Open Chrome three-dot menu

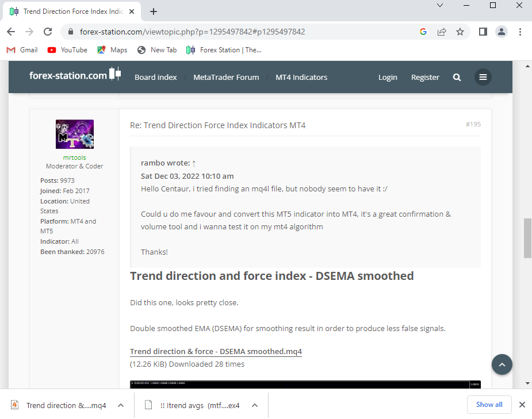[520, 32]
